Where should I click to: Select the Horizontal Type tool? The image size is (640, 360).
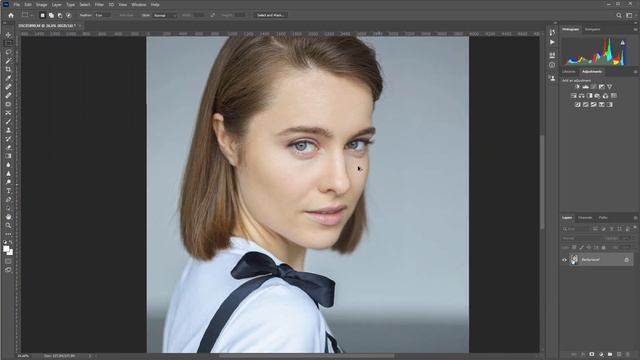point(8,191)
